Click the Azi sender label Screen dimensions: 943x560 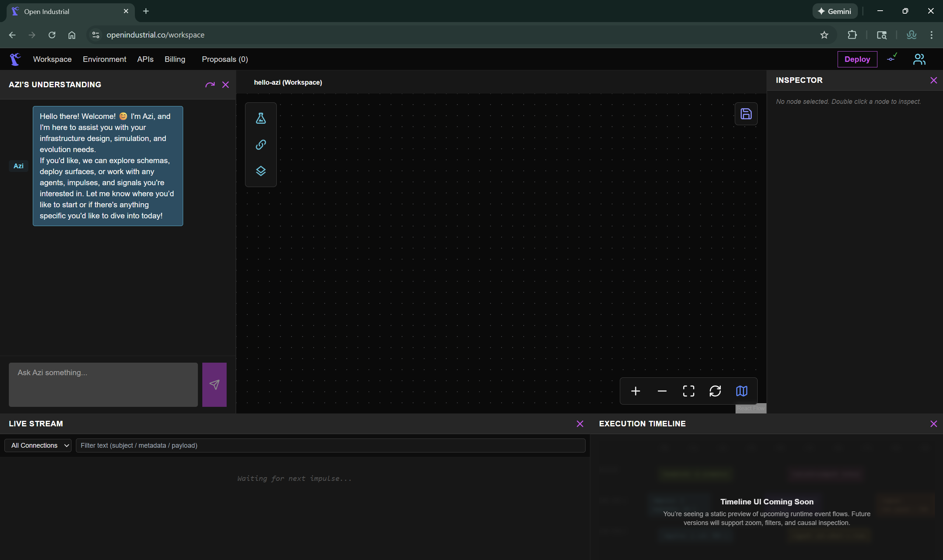(18, 166)
